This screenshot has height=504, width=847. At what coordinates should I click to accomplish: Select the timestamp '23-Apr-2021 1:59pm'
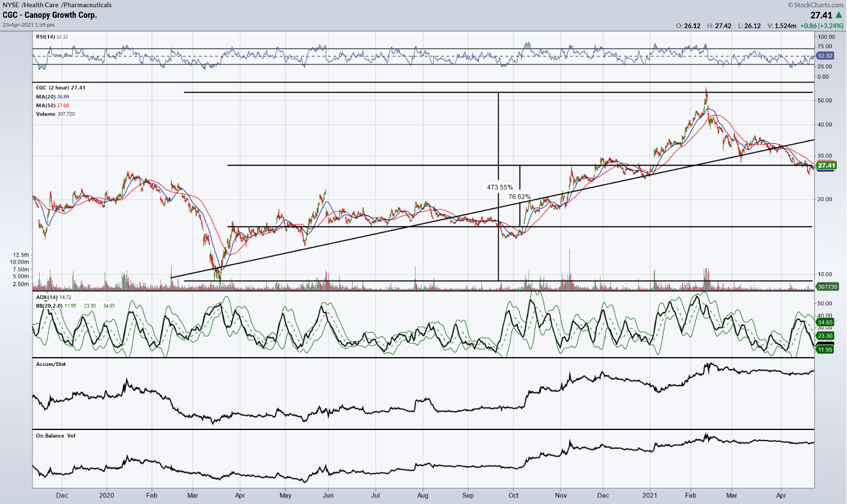click(28, 25)
